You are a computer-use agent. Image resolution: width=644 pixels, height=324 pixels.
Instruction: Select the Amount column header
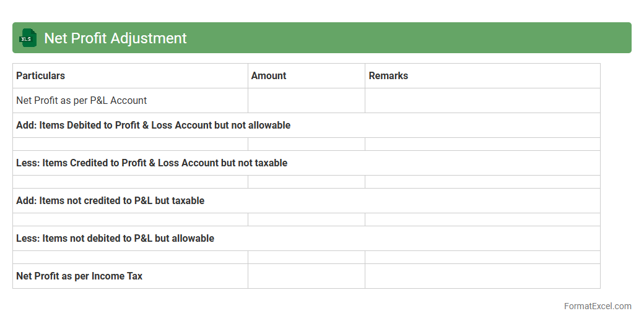[269, 75]
